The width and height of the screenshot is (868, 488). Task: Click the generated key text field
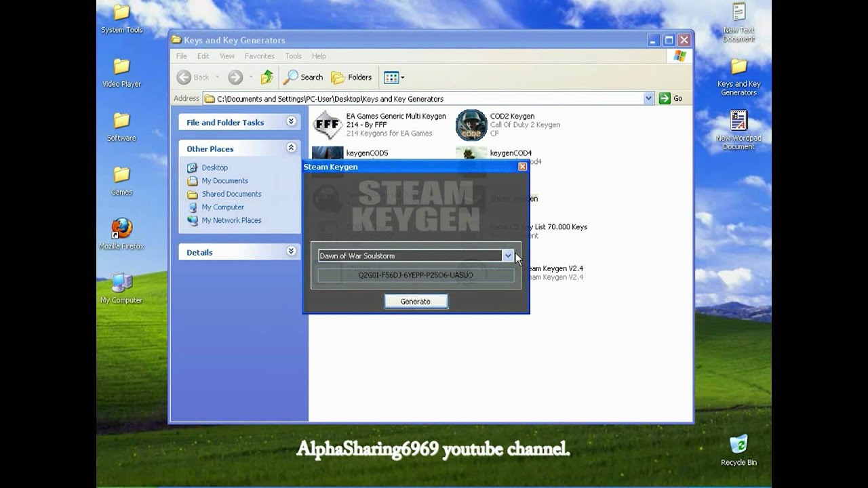point(416,275)
